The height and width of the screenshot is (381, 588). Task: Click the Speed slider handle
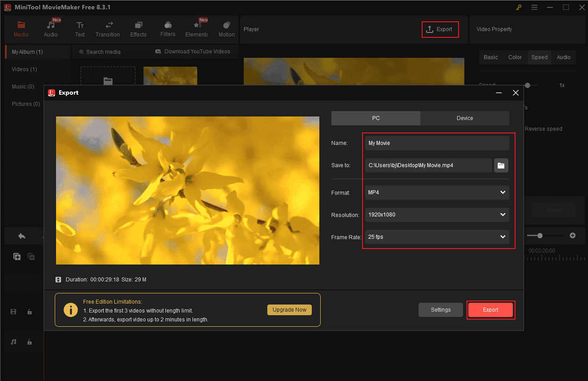pos(528,85)
